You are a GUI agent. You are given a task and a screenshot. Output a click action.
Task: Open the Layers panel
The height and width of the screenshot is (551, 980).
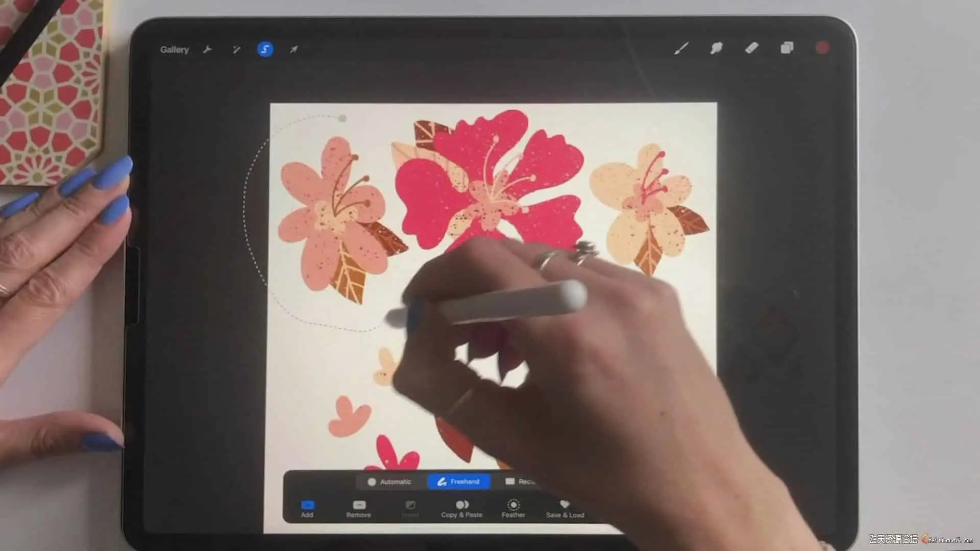coord(787,48)
